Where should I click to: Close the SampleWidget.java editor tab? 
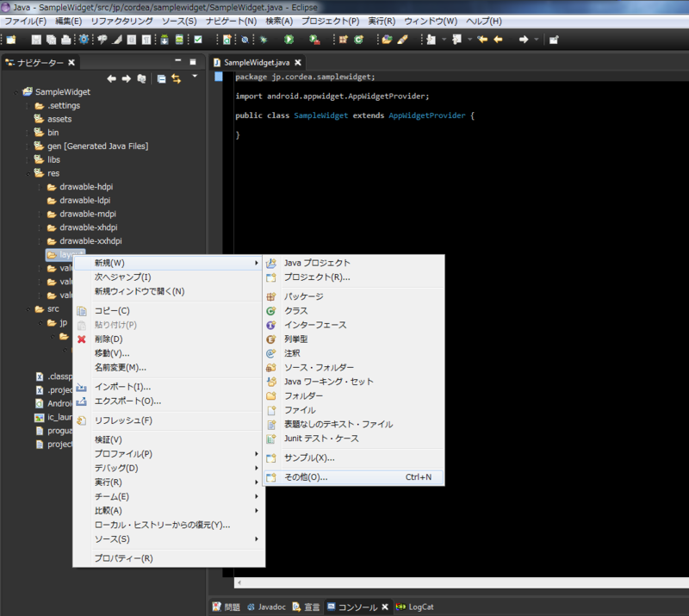point(298,62)
